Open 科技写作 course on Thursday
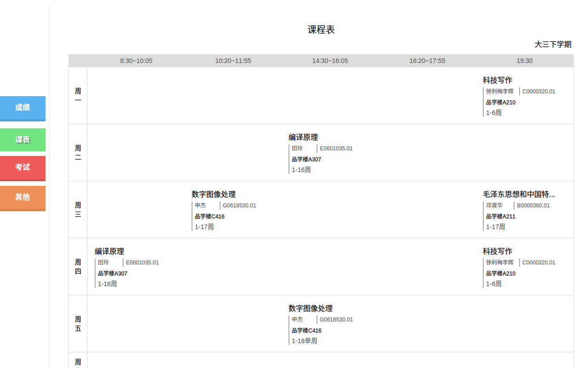 (x=498, y=251)
